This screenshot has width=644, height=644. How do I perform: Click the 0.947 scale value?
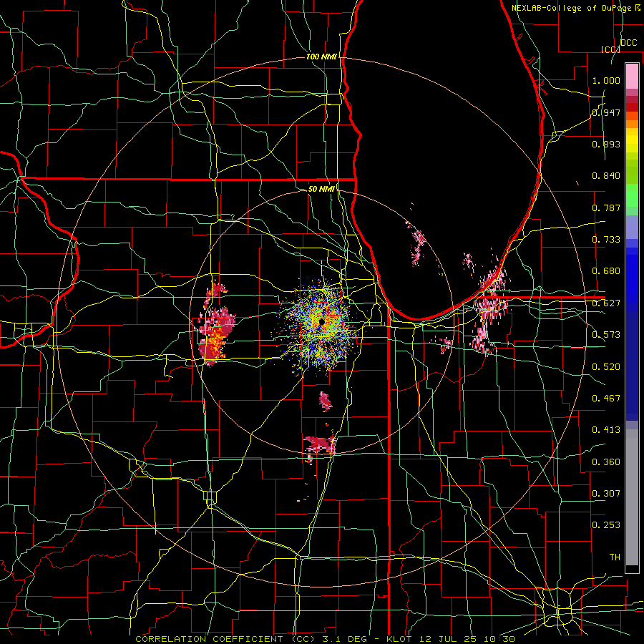coord(606,112)
